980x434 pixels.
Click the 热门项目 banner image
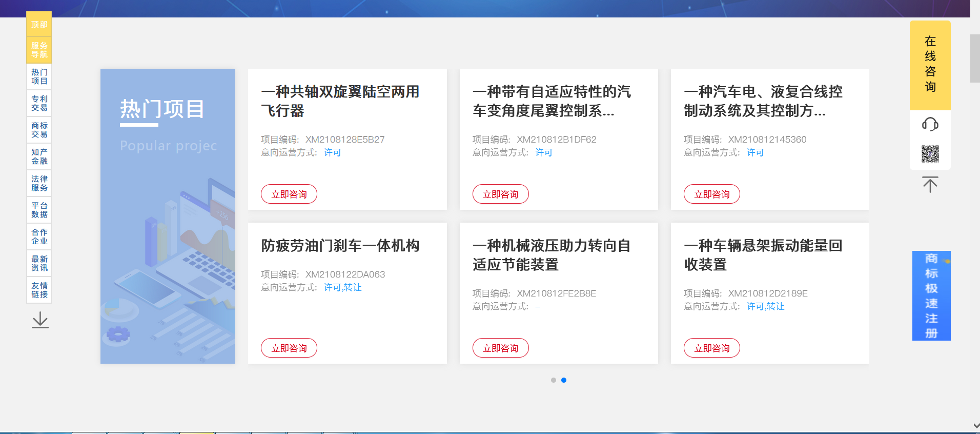coord(168,216)
